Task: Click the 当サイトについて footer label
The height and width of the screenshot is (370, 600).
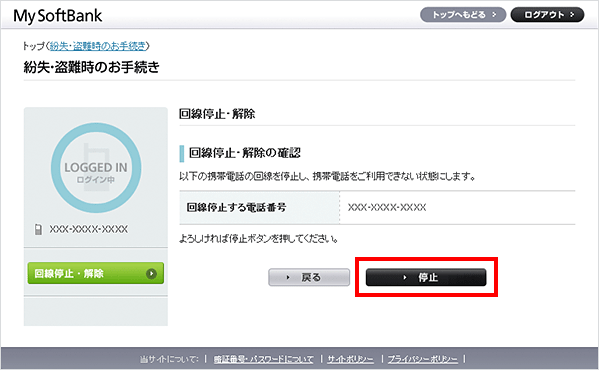Action: coord(169,359)
